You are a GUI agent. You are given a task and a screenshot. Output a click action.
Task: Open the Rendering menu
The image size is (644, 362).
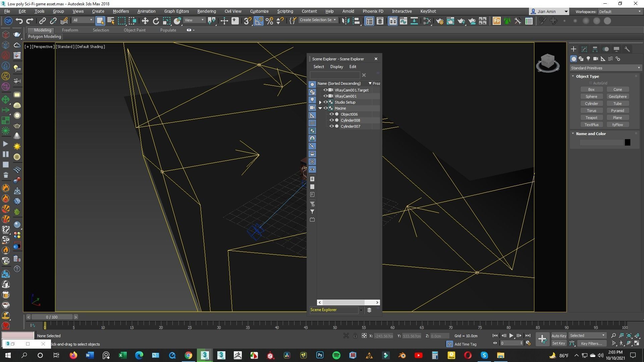coord(206,11)
